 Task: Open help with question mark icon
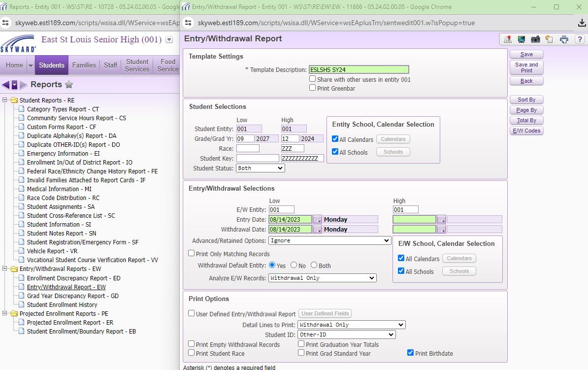(x=580, y=39)
